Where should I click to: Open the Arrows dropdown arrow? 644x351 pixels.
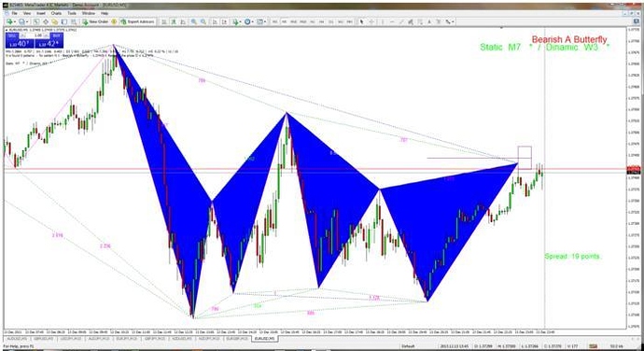[x=453, y=21]
